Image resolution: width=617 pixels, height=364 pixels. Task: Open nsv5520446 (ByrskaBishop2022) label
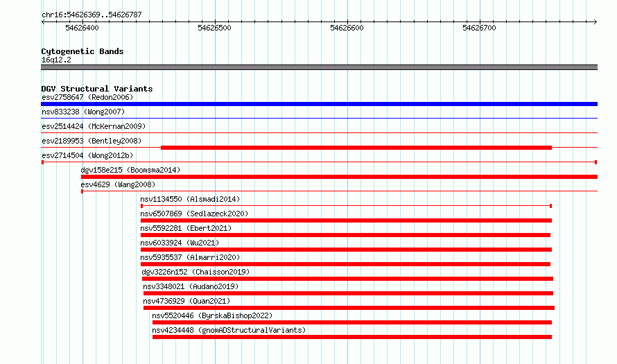(213, 315)
